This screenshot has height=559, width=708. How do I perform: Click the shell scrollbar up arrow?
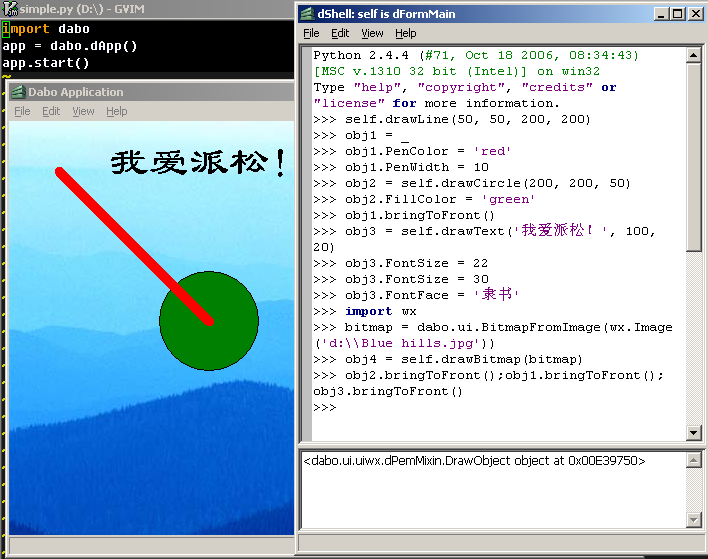click(694, 54)
